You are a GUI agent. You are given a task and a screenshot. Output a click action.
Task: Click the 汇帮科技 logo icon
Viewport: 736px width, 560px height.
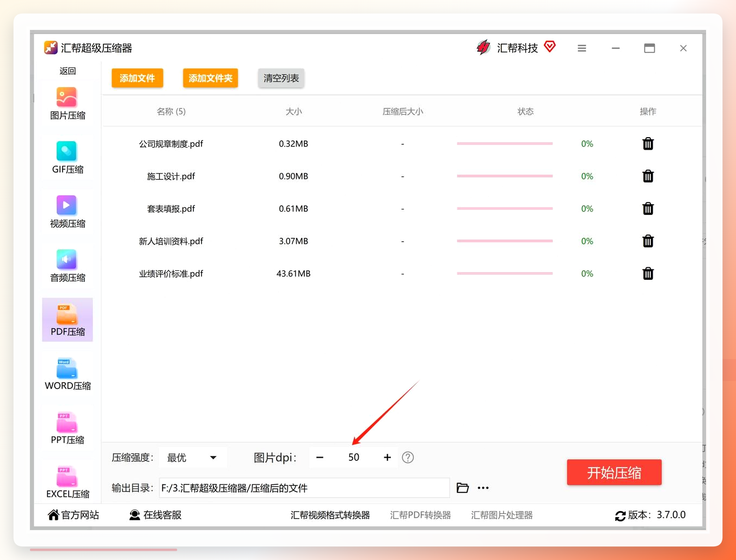[x=483, y=47]
